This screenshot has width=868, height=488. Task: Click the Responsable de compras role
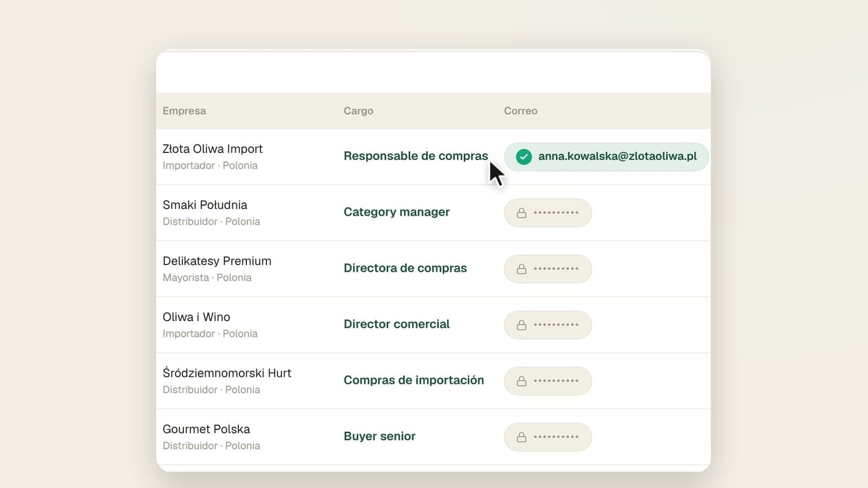[x=416, y=156]
